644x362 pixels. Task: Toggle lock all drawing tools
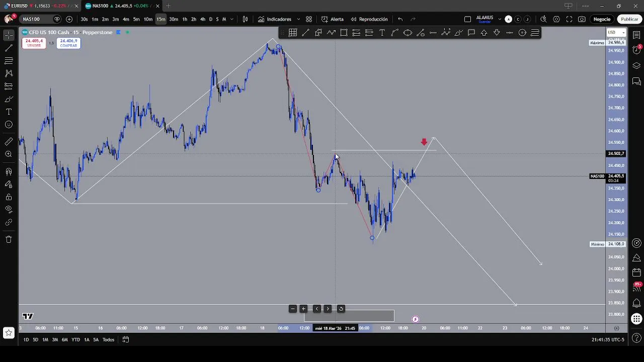click(x=9, y=197)
